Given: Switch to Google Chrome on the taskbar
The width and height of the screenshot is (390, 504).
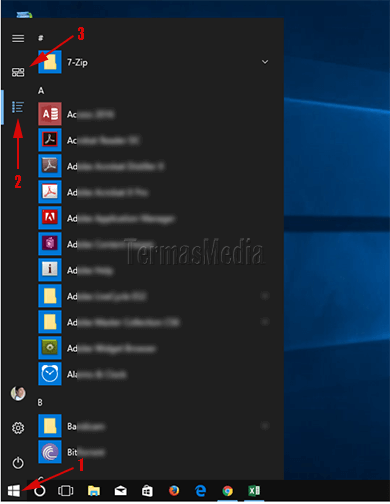Looking at the screenshot, I should [228, 491].
